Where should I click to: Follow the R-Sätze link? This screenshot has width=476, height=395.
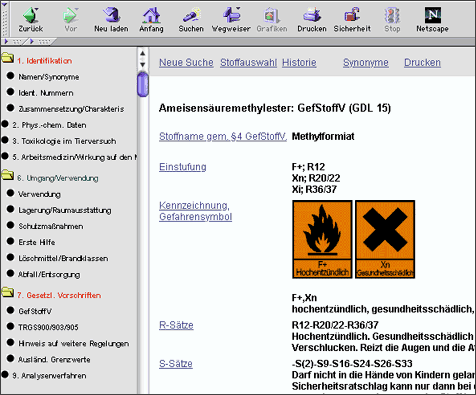click(x=176, y=325)
